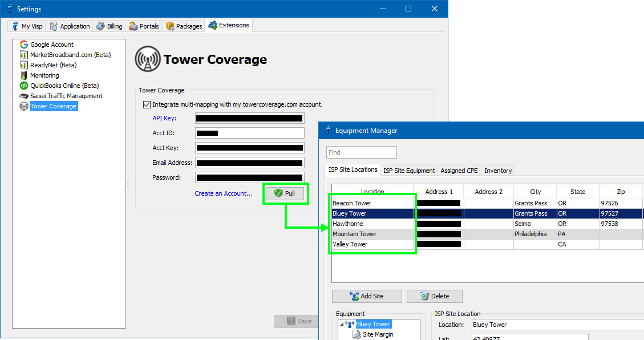Select MarketBroadband.com (Beta) extension
Image resolution: width=644 pixels, height=340 pixels.
point(70,55)
